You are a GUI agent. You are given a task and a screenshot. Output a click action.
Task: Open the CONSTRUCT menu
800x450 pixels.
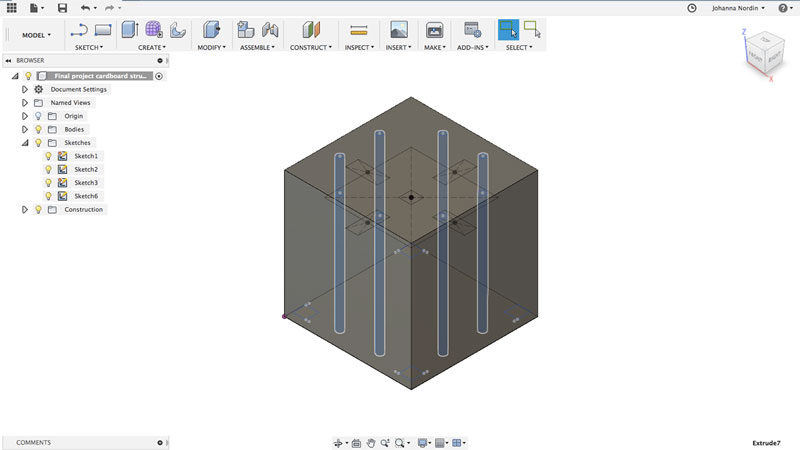pos(311,47)
